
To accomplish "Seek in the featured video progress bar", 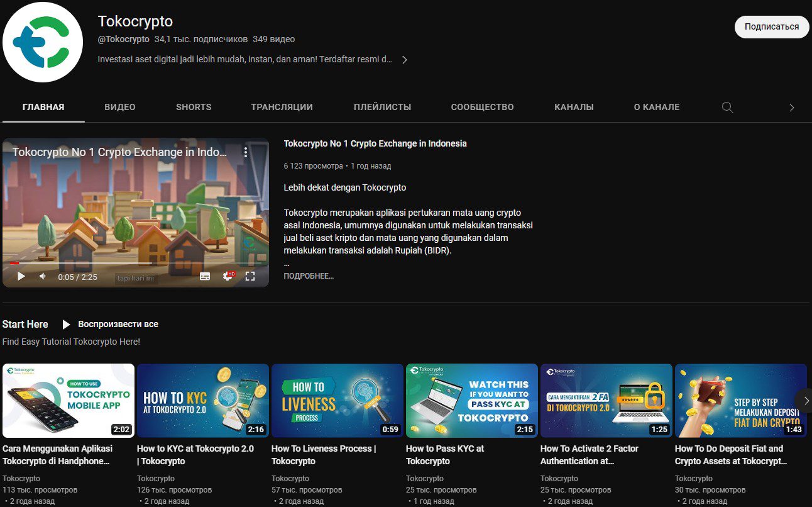I will pos(136,263).
